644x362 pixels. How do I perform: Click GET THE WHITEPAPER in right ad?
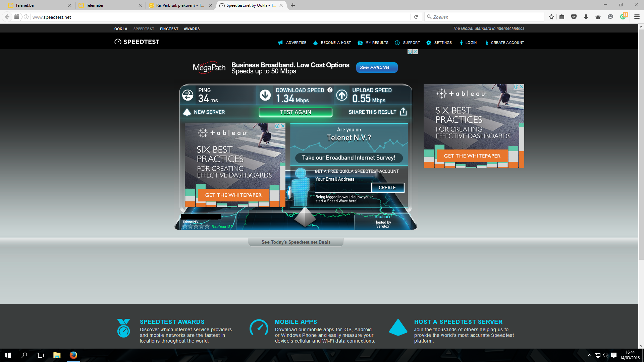(x=472, y=156)
